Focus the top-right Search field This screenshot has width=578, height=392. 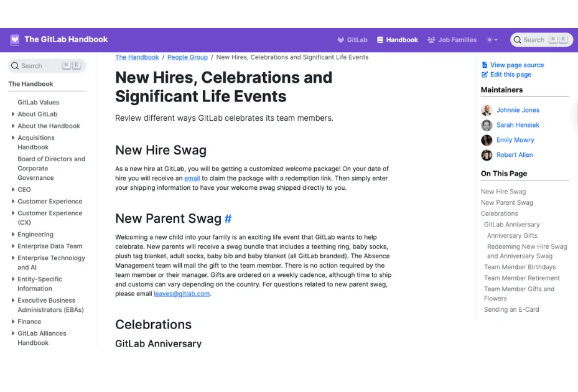[541, 40]
